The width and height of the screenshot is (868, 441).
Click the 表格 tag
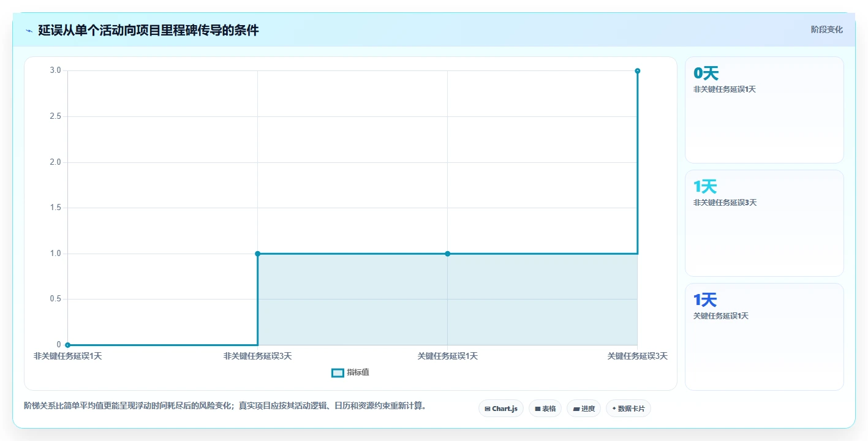pos(545,409)
